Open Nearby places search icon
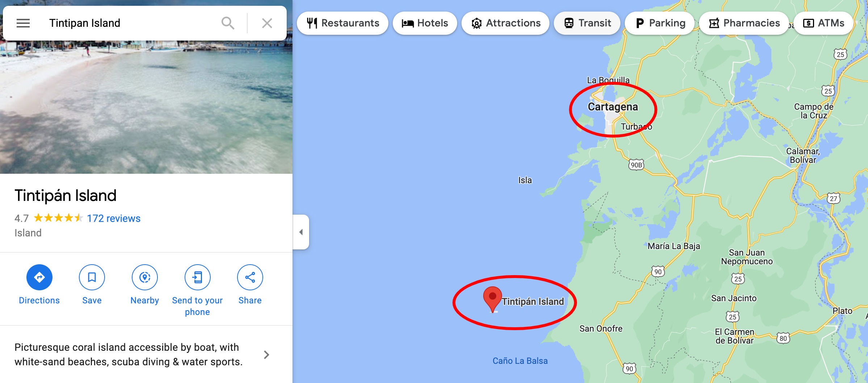 [x=145, y=277]
